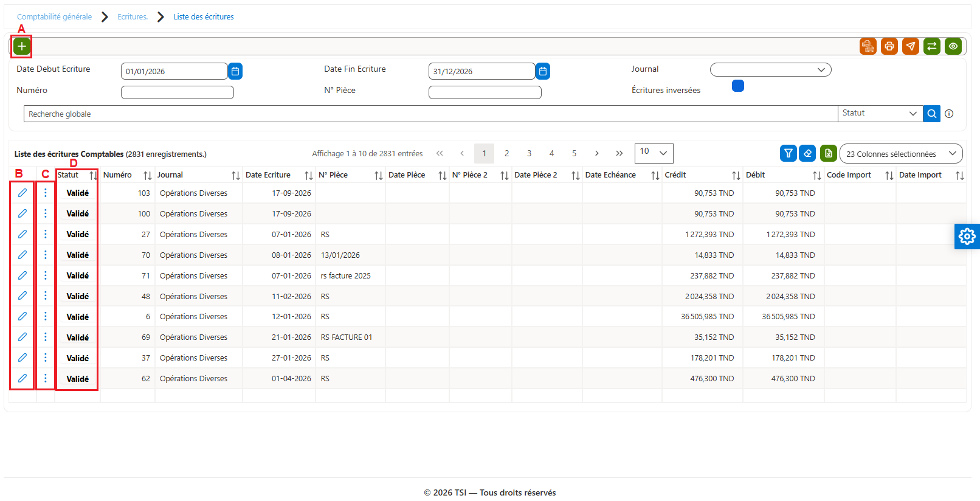Viewport: 980px width, 501px height.
Task: Click the green plus add-entry button
Action: tap(22, 46)
